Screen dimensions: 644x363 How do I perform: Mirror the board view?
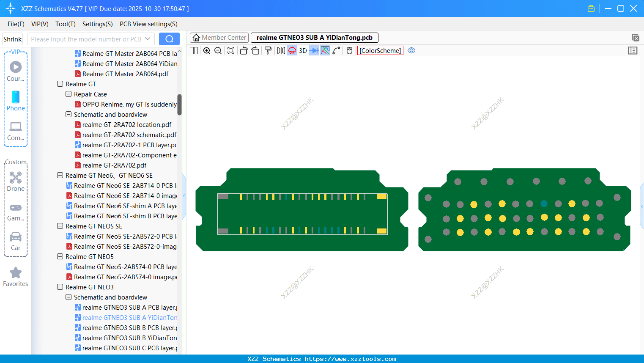[x=281, y=51]
